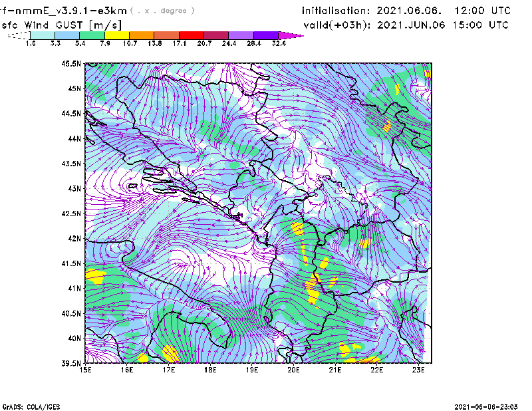
Task: Click the bright red legend swatch
Action: [192, 35]
